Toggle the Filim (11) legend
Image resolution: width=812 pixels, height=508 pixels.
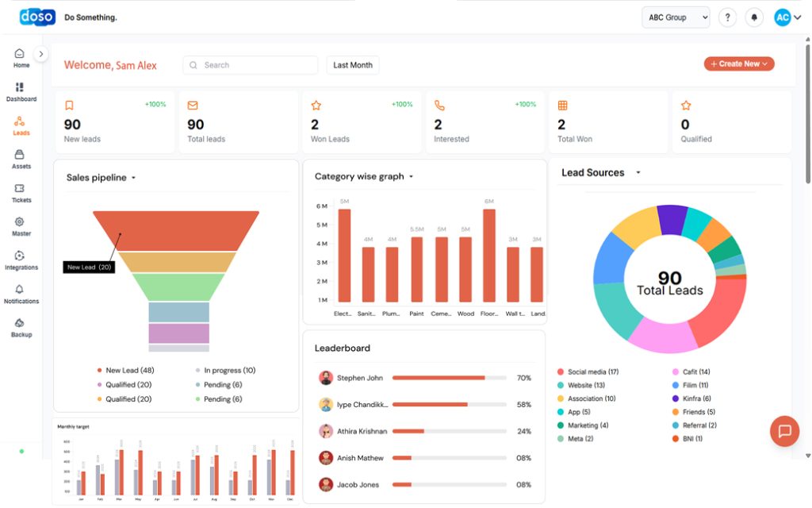tap(691, 386)
